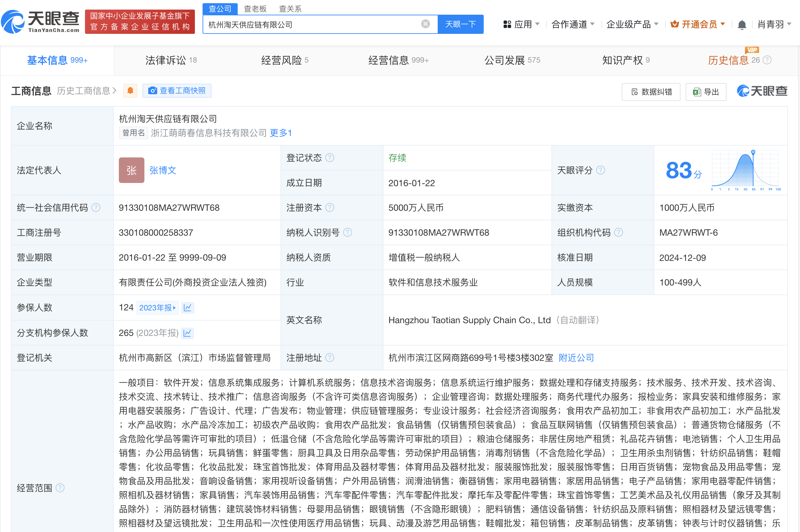Click the 张 avatar thumbnail
Screen dimensions: 800x532
coord(132,170)
